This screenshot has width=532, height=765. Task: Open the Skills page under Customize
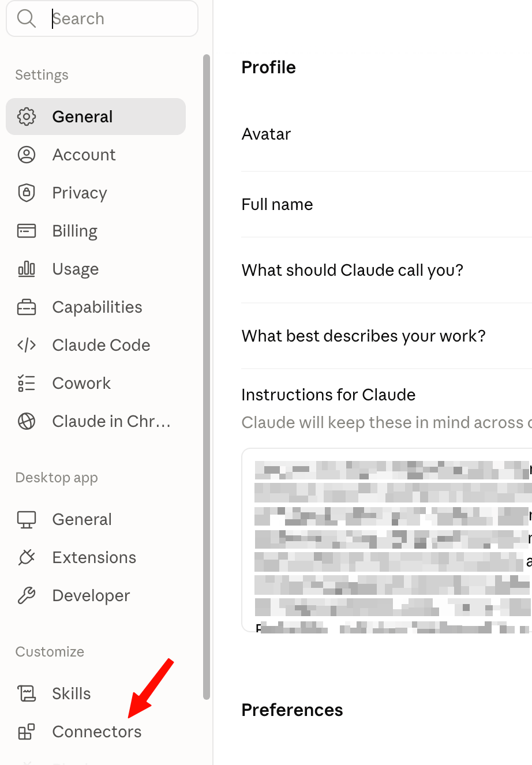96,693
